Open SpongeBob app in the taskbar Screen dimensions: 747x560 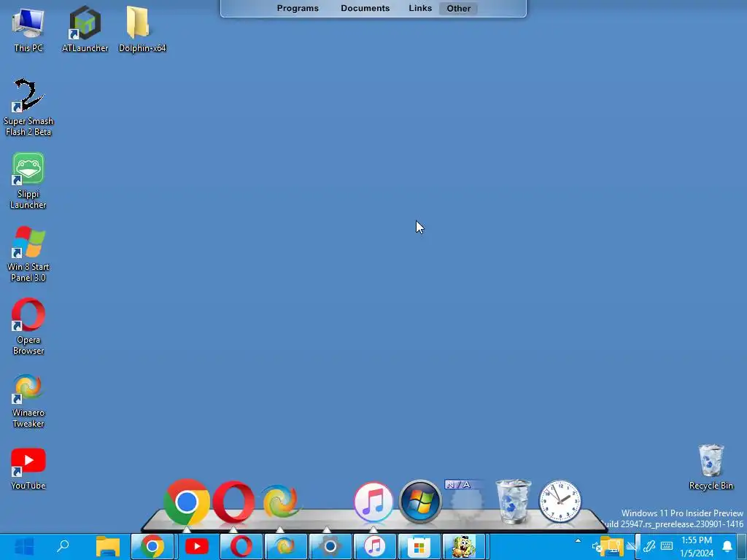click(x=463, y=546)
